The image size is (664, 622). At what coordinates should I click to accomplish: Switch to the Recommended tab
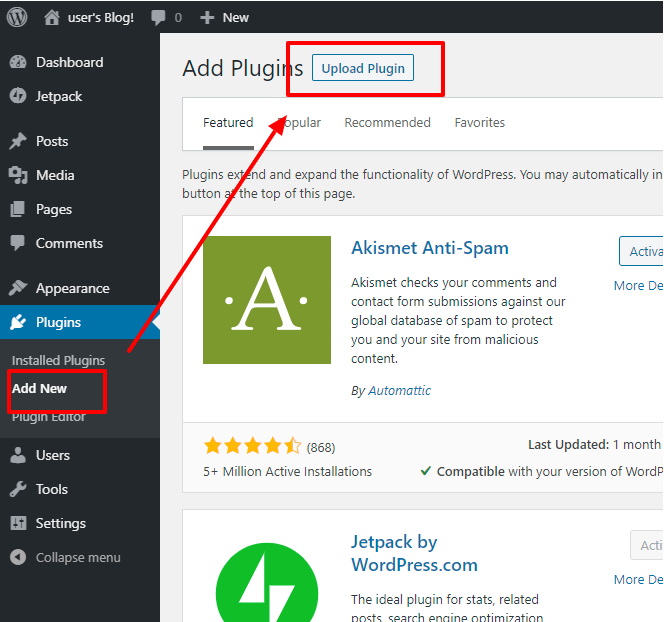[387, 122]
